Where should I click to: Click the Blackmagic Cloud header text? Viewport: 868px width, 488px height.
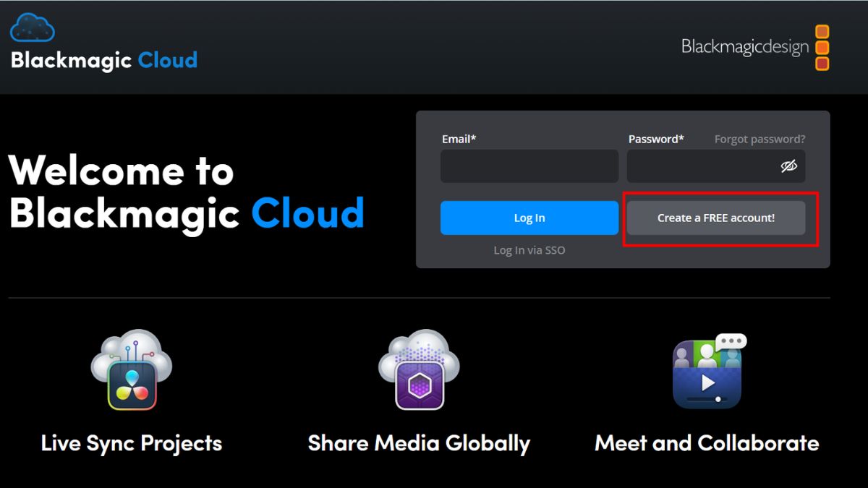point(104,60)
